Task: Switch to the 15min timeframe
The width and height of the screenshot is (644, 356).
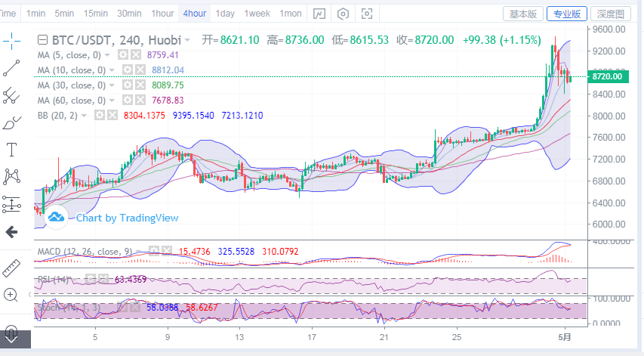Action: (95, 14)
